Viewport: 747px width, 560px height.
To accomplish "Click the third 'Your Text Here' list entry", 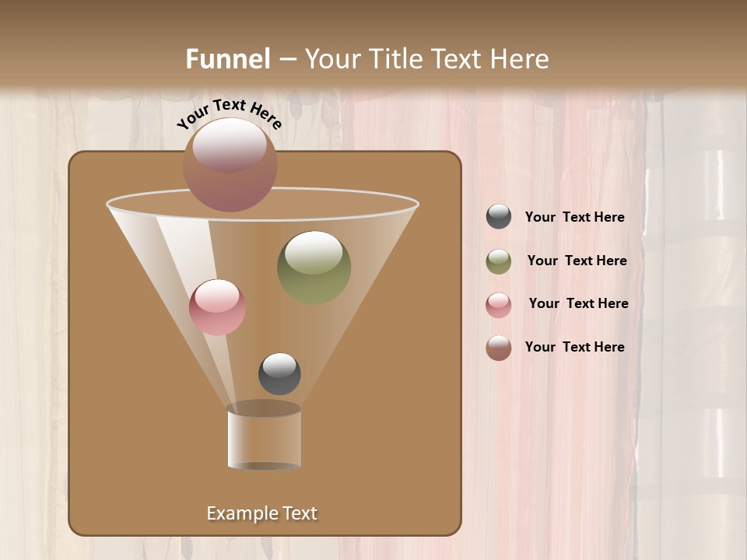I will coord(579,304).
